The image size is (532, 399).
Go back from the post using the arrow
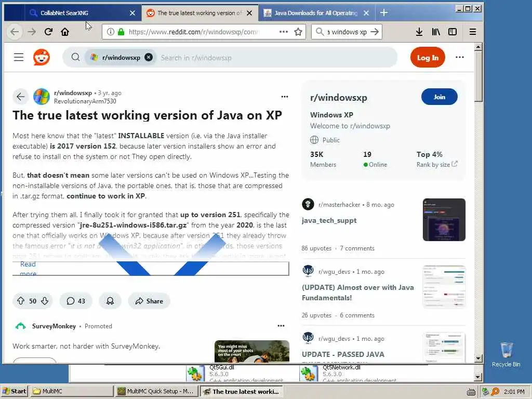(x=20, y=97)
